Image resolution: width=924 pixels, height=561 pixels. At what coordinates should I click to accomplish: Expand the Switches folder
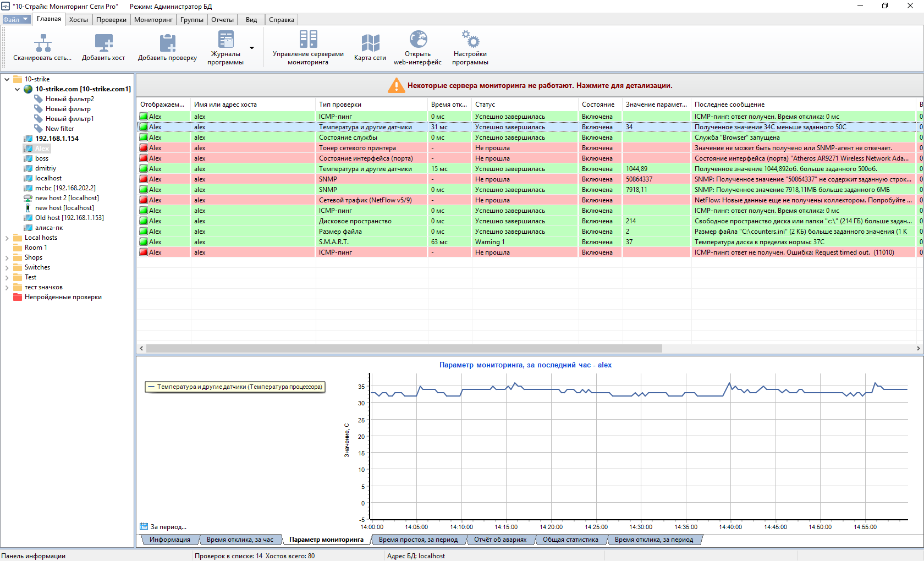(x=7, y=268)
